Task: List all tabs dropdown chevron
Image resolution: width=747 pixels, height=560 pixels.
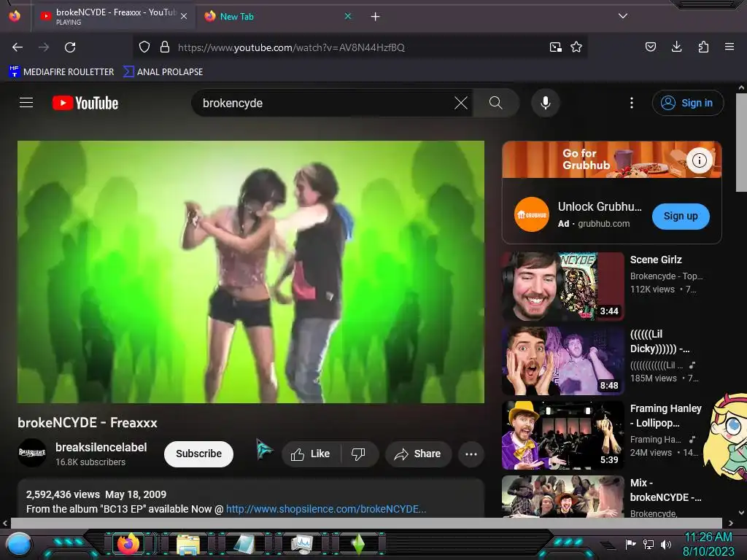Action: click(x=623, y=16)
